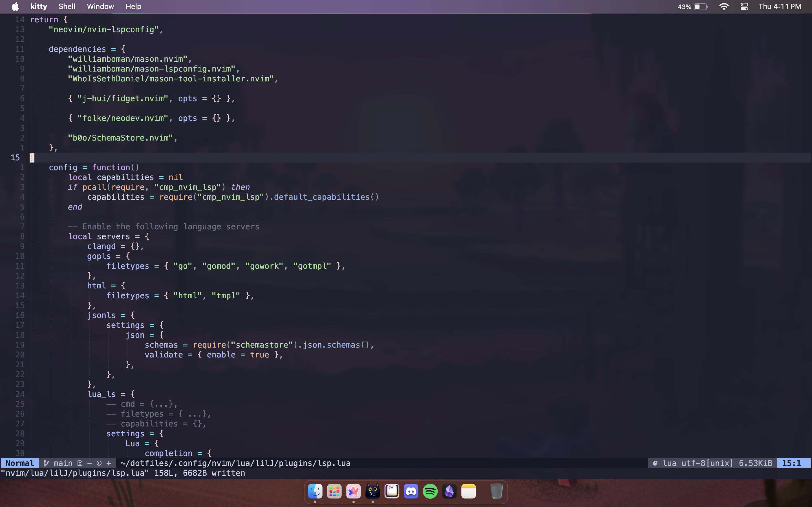This screenshot has width=812, height=507.
Task: Open the kitty application menu
Action: (39, 7)
